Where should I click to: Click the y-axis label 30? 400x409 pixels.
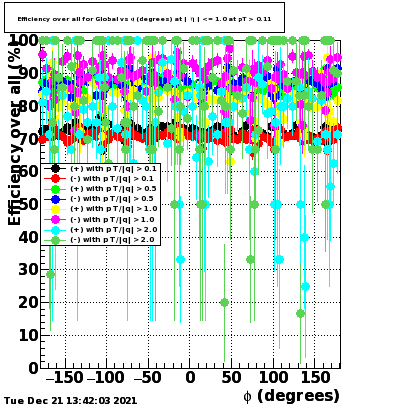click(x=28, y=270)
